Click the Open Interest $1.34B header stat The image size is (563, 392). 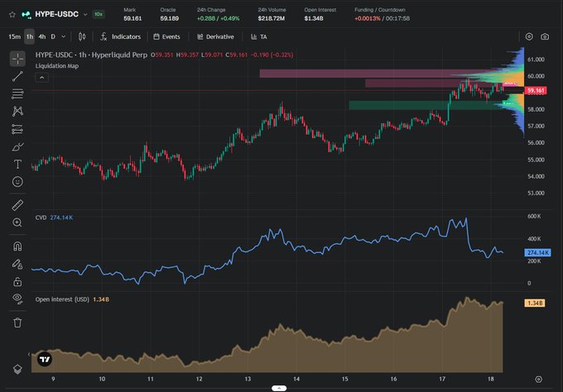(320, 14)
